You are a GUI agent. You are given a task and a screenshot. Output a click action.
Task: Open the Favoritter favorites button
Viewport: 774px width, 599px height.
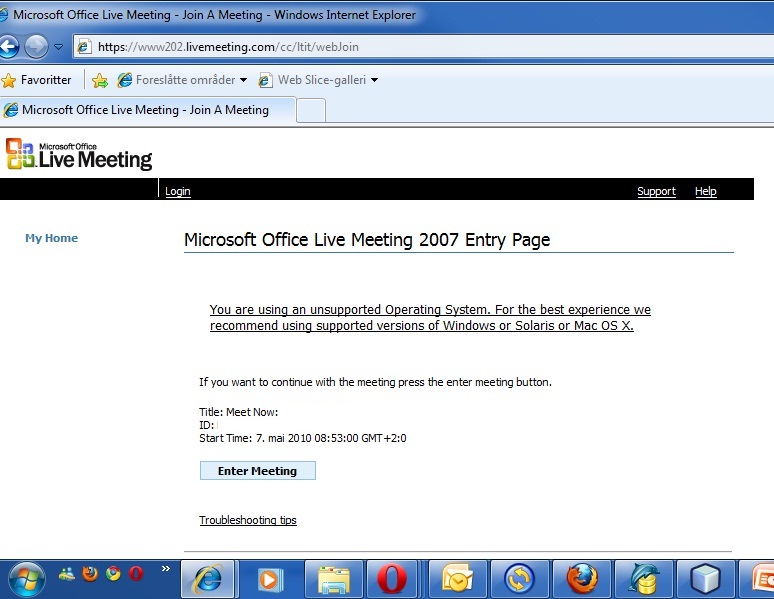(37, 80)
